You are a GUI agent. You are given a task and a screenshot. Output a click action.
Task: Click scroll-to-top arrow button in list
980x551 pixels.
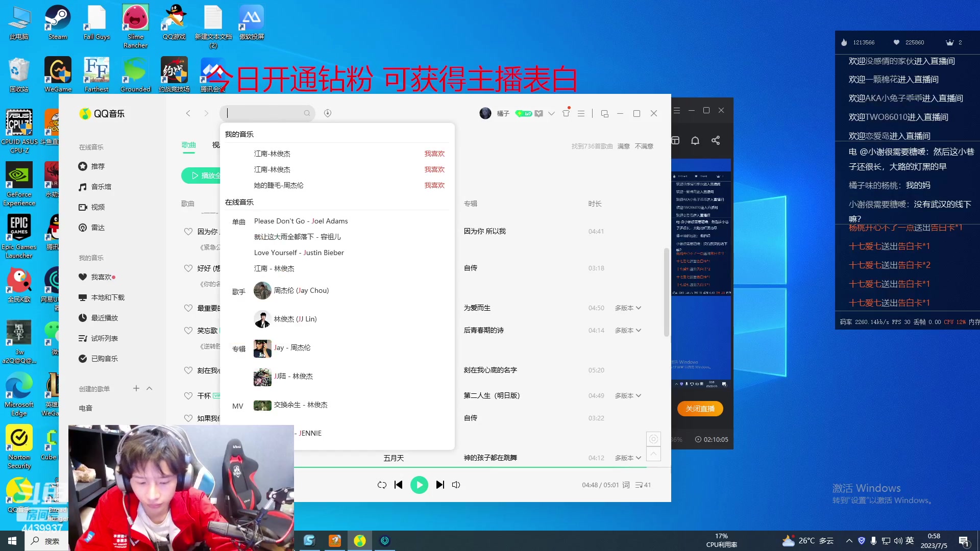pos(653,454)
